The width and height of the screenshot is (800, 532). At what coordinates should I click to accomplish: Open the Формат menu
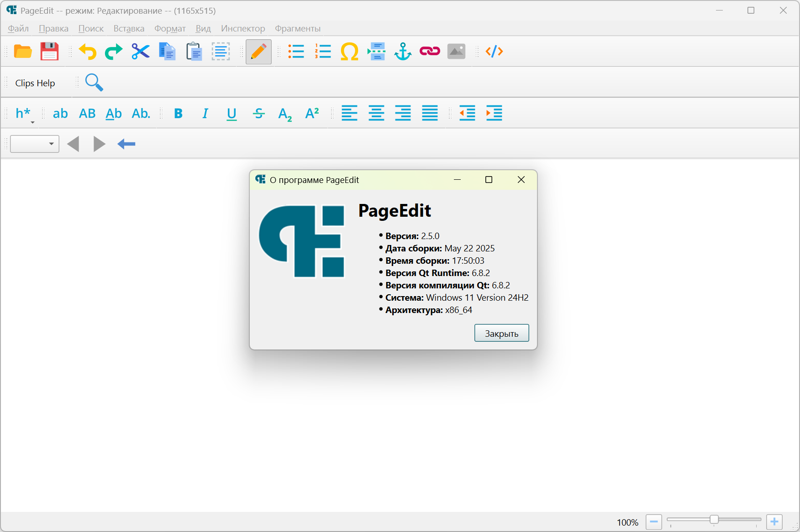coord(170,28)
